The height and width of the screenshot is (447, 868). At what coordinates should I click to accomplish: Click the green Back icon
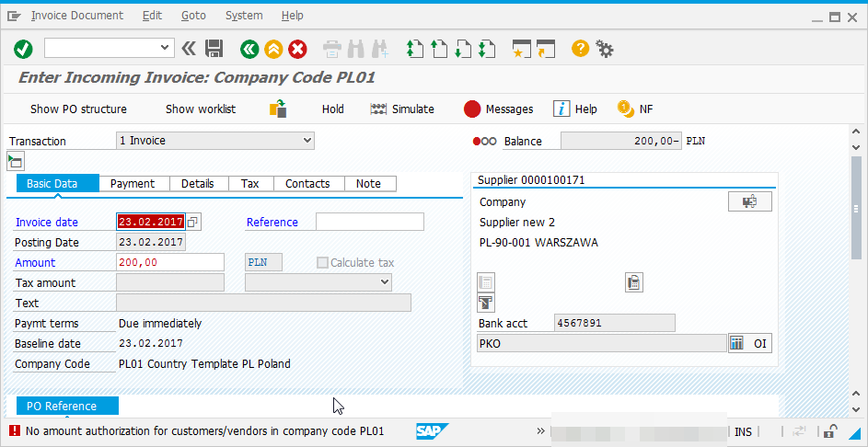coord(249,50)
